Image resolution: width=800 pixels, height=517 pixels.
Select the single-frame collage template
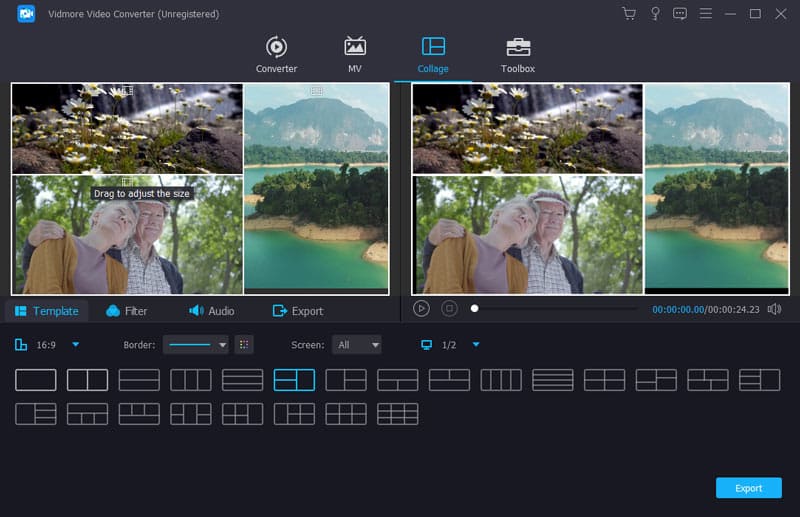36,380
